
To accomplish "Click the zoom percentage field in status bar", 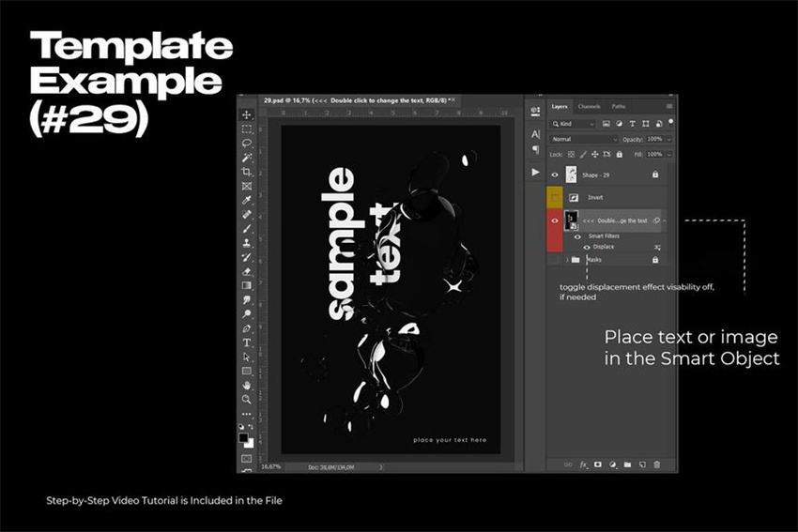I will coord(270,466).
